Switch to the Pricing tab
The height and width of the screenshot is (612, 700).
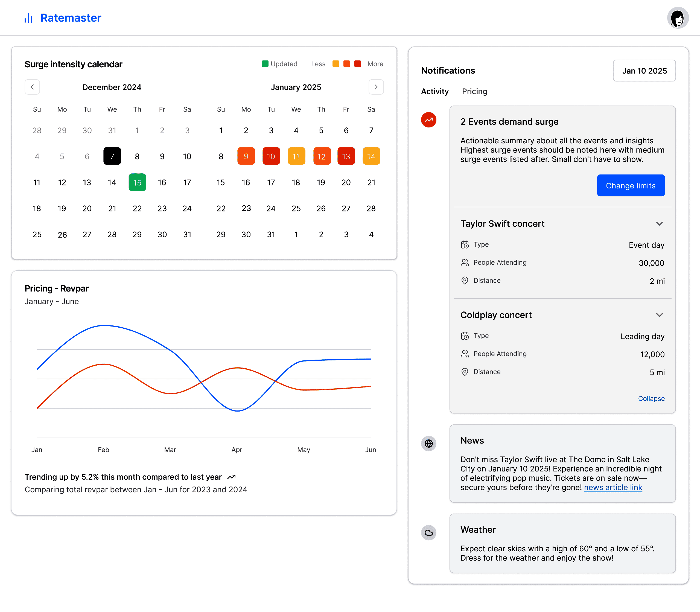474,92
